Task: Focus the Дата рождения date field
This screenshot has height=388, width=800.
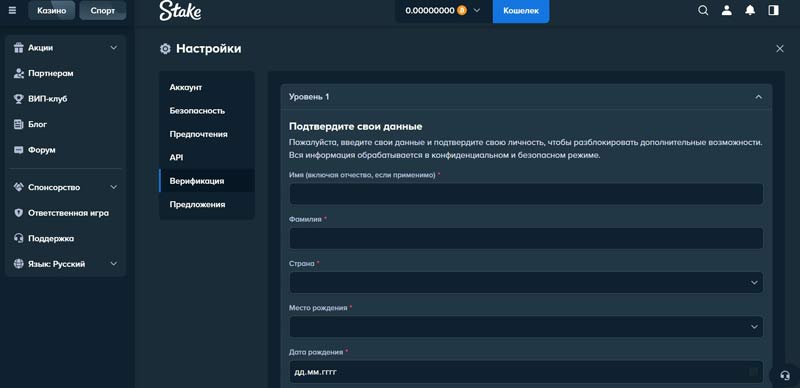Action: coord(526,372)
